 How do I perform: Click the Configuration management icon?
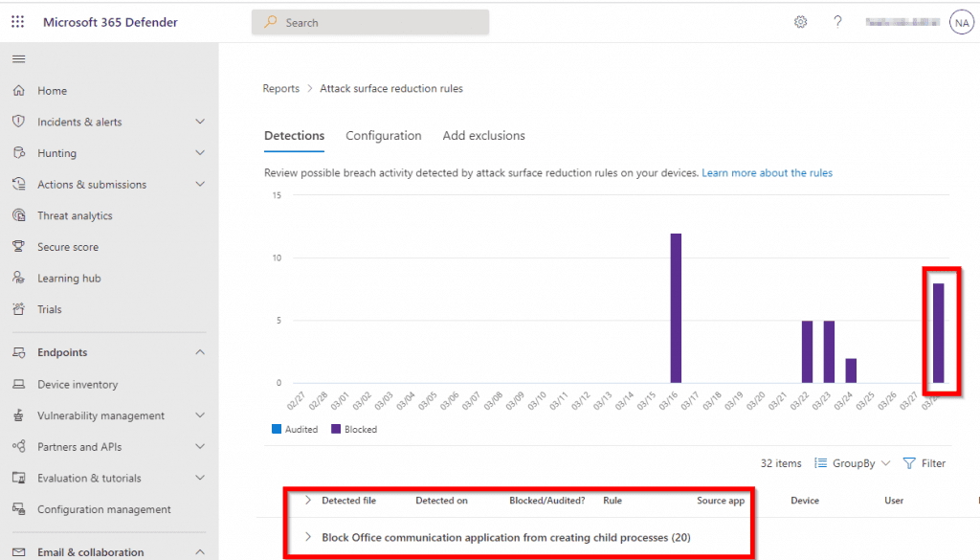(x=19, y=508)
